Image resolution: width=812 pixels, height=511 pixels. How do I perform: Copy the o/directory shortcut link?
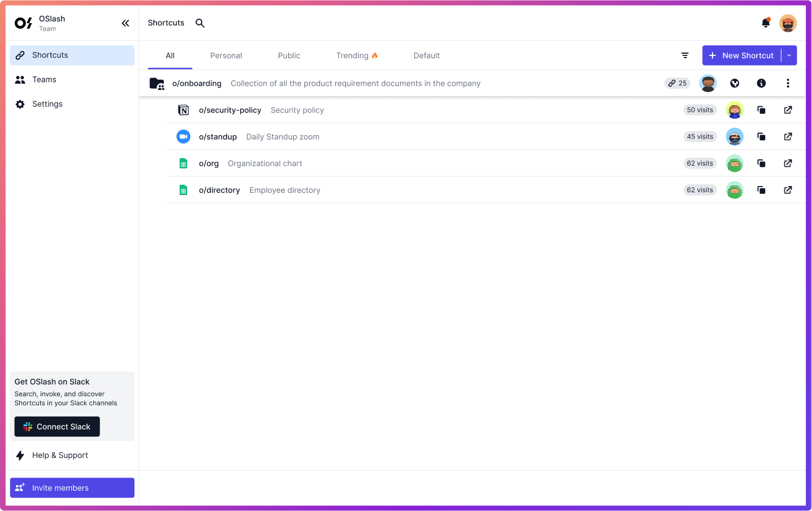(761, 190)
